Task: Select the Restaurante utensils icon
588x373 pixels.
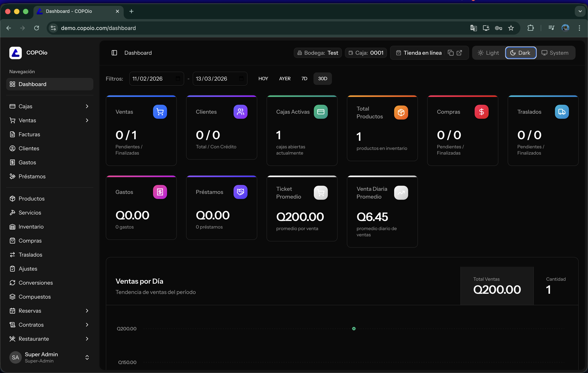Action: pyautogui.click(x=13, y=339)
